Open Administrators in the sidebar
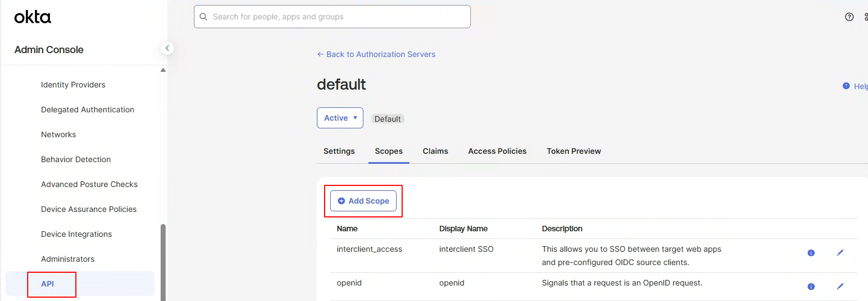Screen dimensions: 868x301 [x=68, y=259]
